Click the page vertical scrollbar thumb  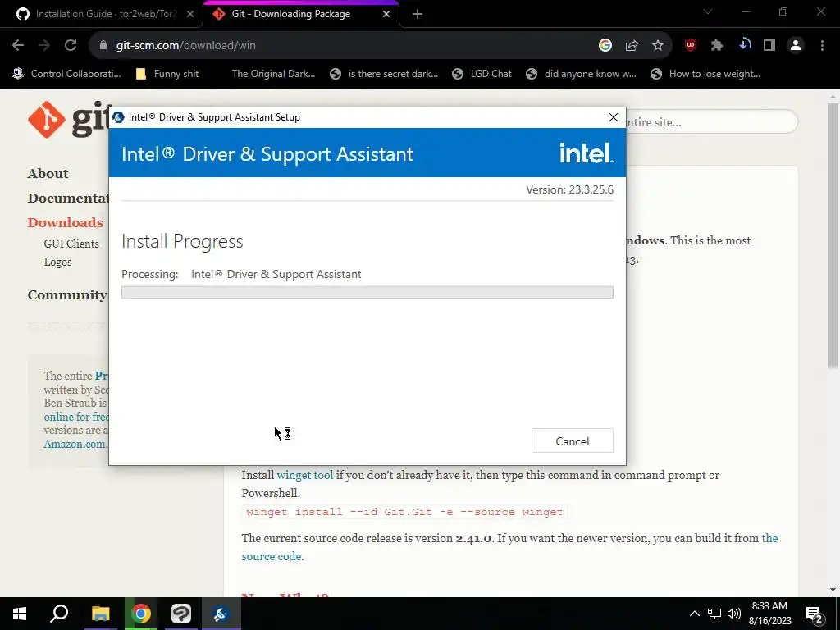[x=833, y=235]
